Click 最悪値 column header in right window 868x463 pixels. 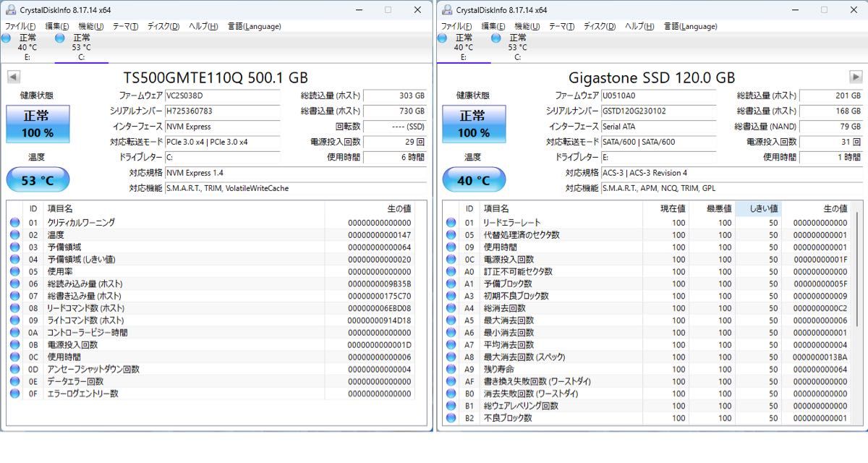(x=712, y=208)
